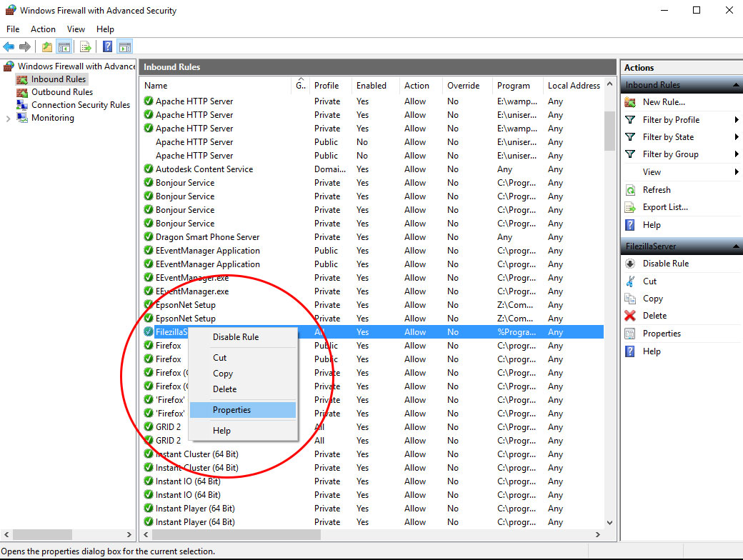Screen dimensions: 743x560
Task: Open the View menu in menu bar
Action: 76,29
